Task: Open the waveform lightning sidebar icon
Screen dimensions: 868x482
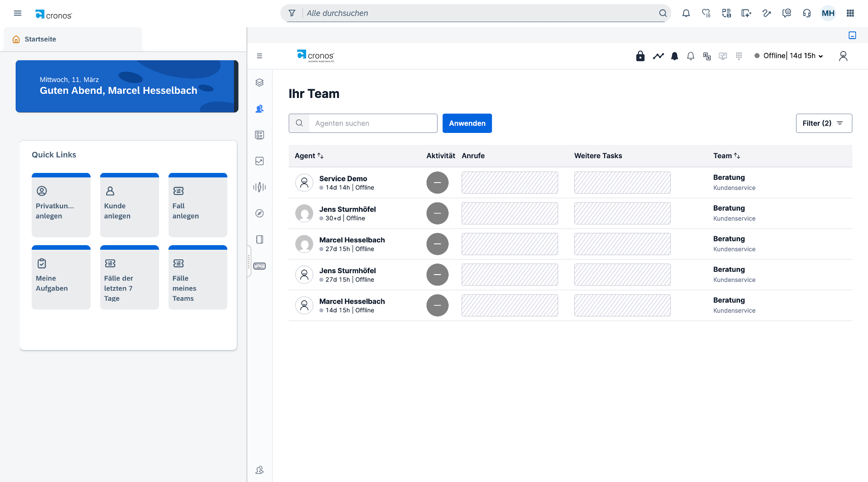Action: tap(259, 187)
